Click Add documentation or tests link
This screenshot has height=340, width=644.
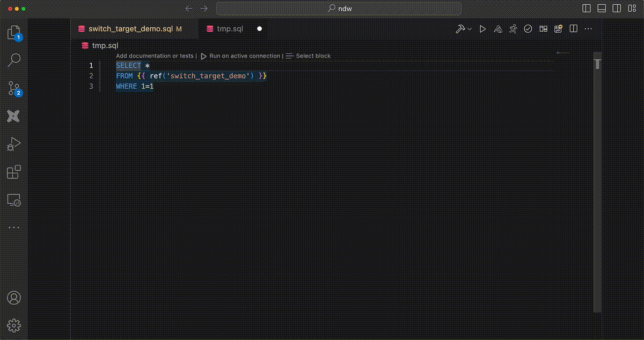155,55
